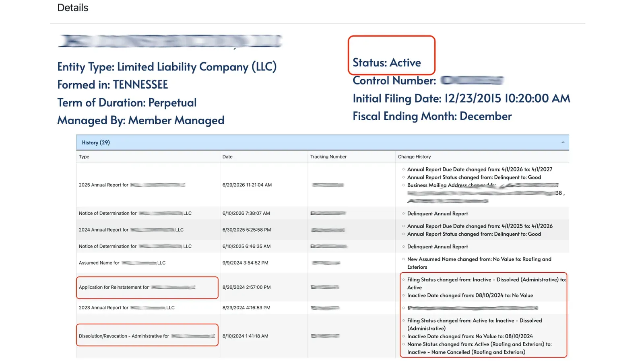Click the 6/29/2026 11:21:04 AM date cell
The image size is (644, 362).
(247, 185)
